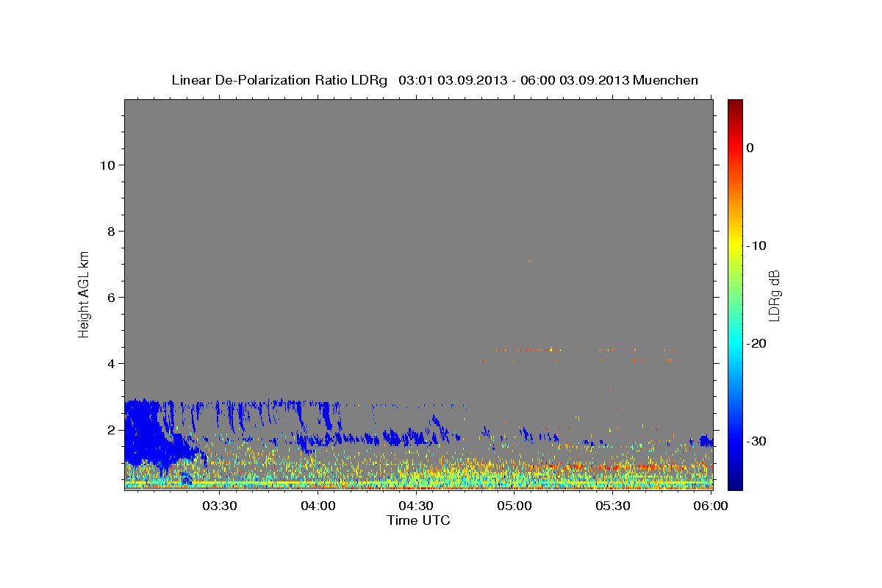Click the 03:30 time tick label
The image size is (882, 588).
(x=220, y=506)
